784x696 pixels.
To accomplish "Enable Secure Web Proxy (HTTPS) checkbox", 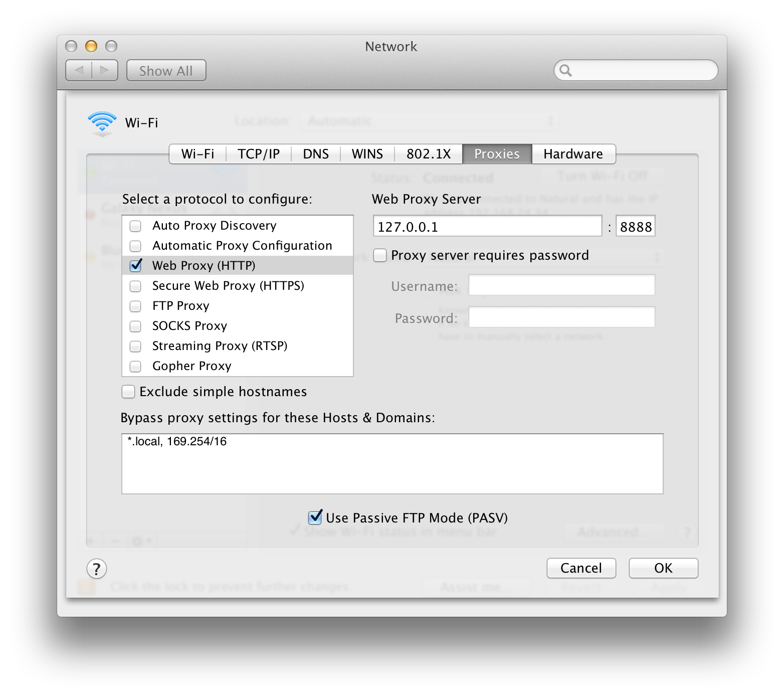I will [135, 286].
